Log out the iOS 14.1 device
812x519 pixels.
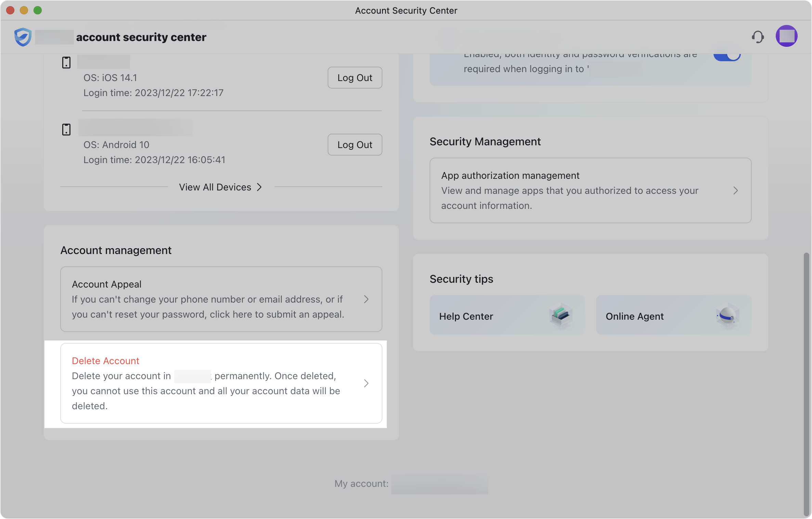tap(355, 78)
